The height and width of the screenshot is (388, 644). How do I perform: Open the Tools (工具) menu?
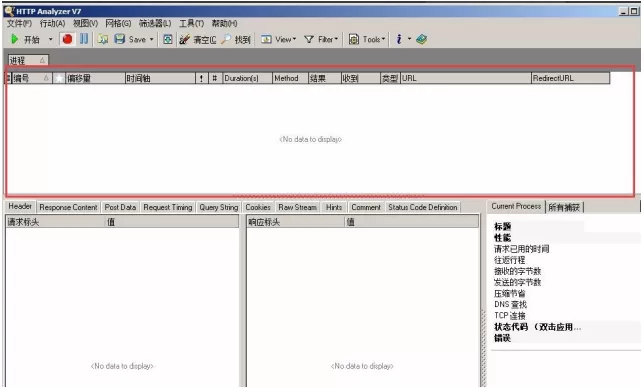191,23
